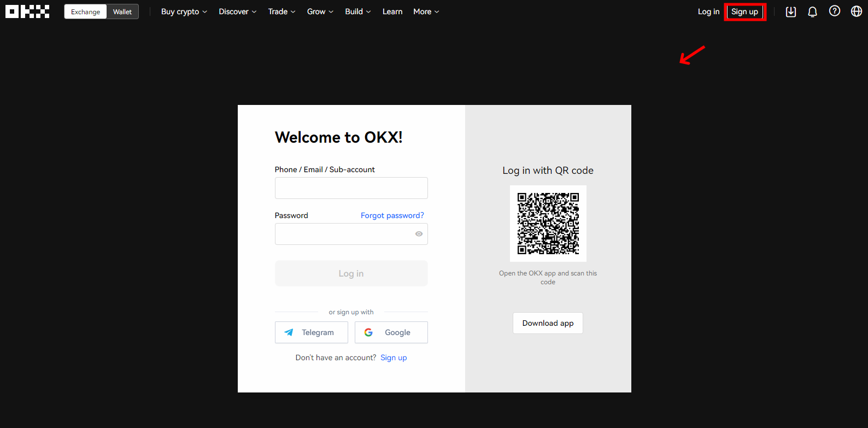Screen dimensions: 868x428
Task: Open the language globe icon
Action: [857, 11]
